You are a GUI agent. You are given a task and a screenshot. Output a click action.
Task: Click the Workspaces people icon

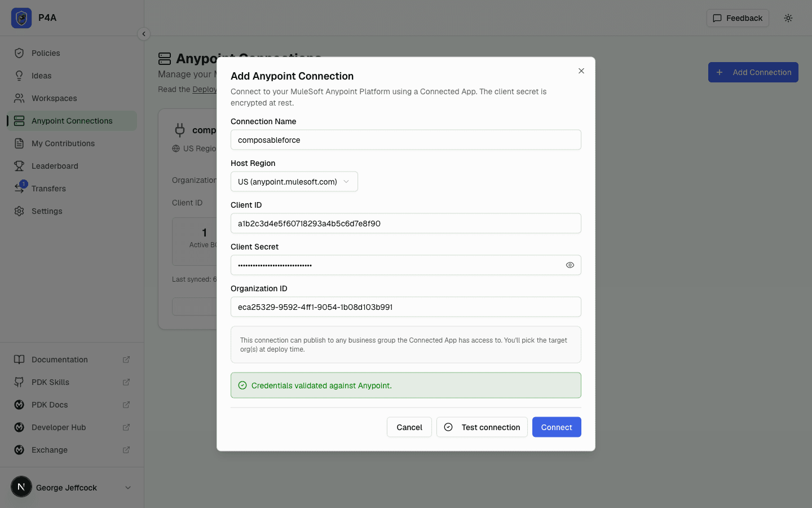19,98
